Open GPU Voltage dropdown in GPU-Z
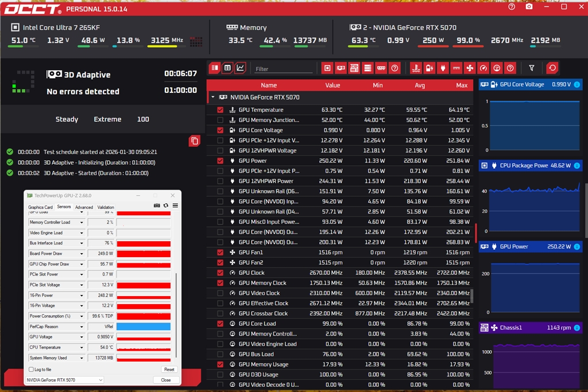Viewport: 588px width, 392px height. 82,337
